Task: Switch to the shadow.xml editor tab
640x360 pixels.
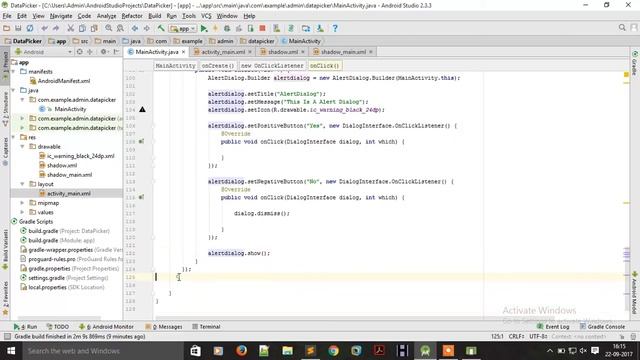Action: coord(283,52)
